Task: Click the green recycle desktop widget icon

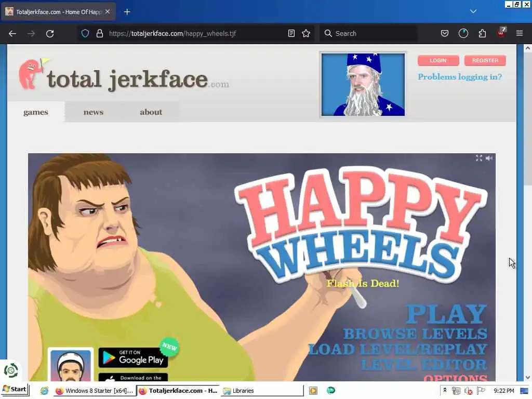Action: coord(11,370)
